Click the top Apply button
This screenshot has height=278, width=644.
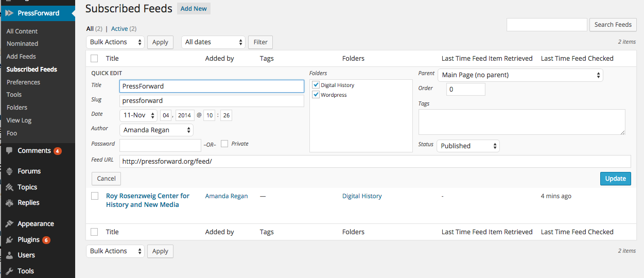[x=160, y=42]
